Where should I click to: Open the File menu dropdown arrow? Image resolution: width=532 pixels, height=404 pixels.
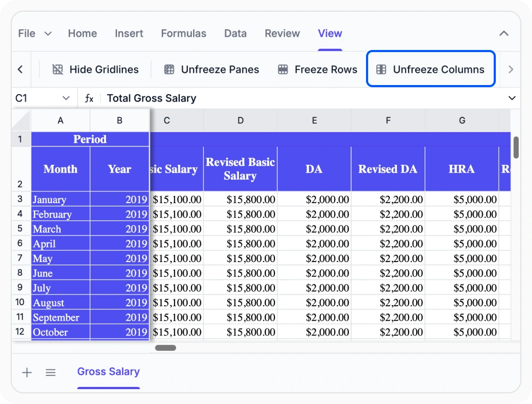48,33
